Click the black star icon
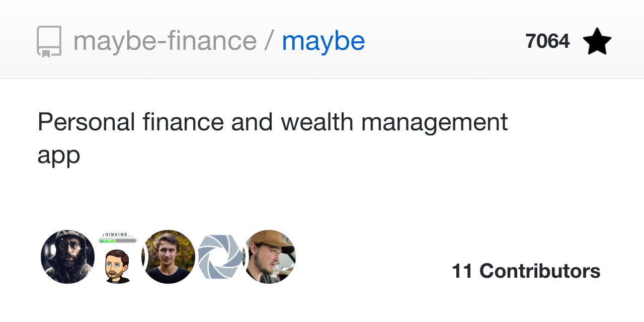The height and width of the screenshot is (322, 644). [597, 41]
